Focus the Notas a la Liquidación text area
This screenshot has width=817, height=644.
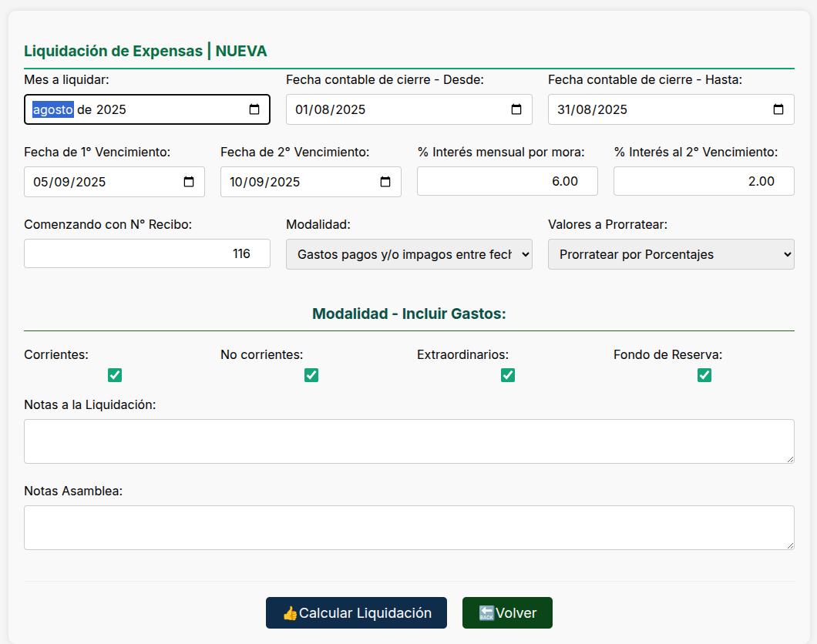point(408,441)
